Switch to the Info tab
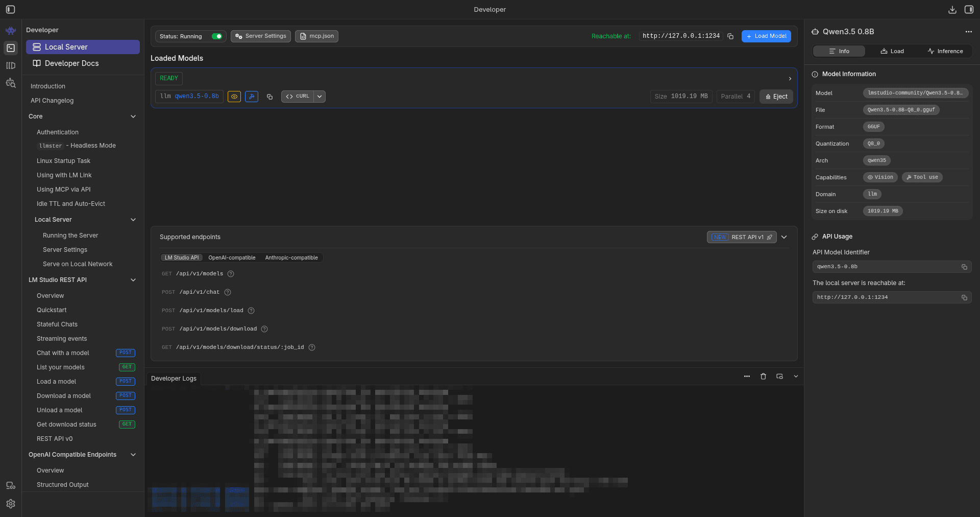The width and height of the screenshot is (980, 517). (x=839, y=51)
